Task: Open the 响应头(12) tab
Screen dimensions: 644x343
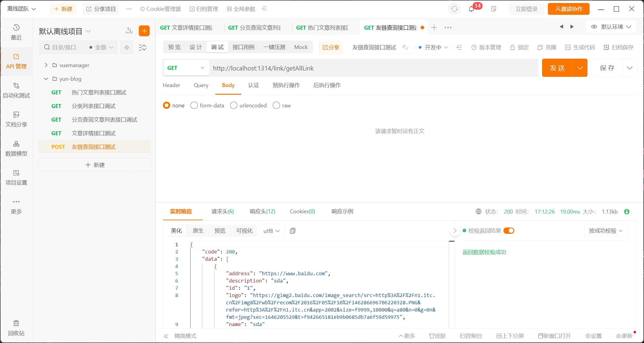Action: tap(262, 211)
